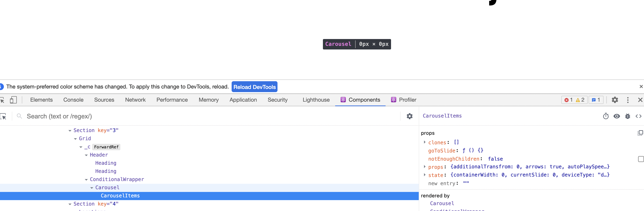Open the Elements panel tab
The width and height of the screenshot is (644, 211).
(x=41, y=100)
